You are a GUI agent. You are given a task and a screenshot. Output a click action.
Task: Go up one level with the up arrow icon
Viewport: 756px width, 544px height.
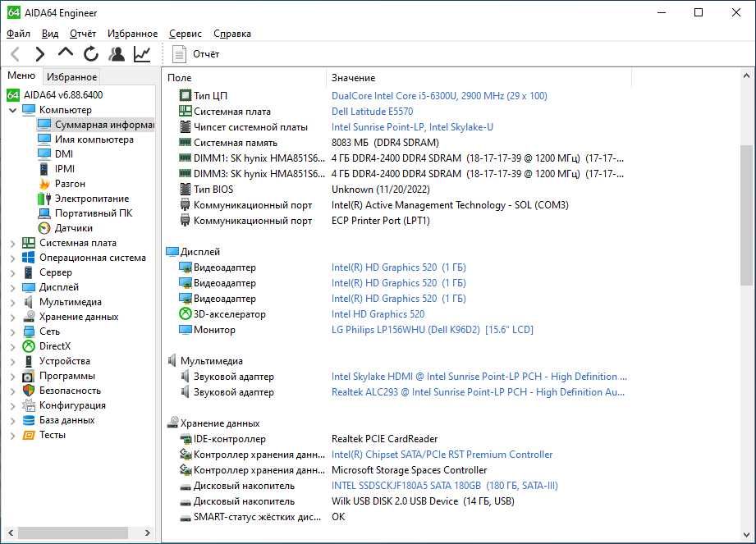point(65,53)
